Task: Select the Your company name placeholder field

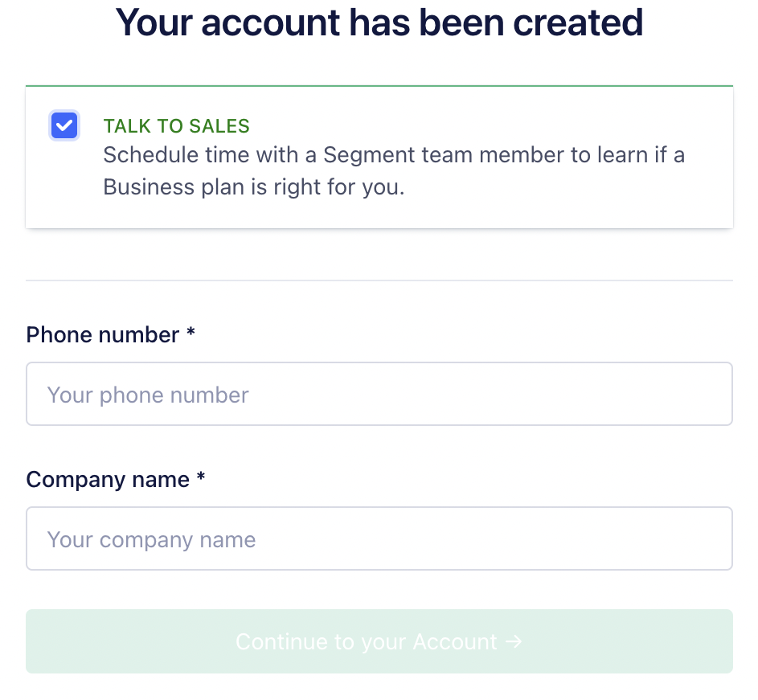Action: click(x=379, y=538)
